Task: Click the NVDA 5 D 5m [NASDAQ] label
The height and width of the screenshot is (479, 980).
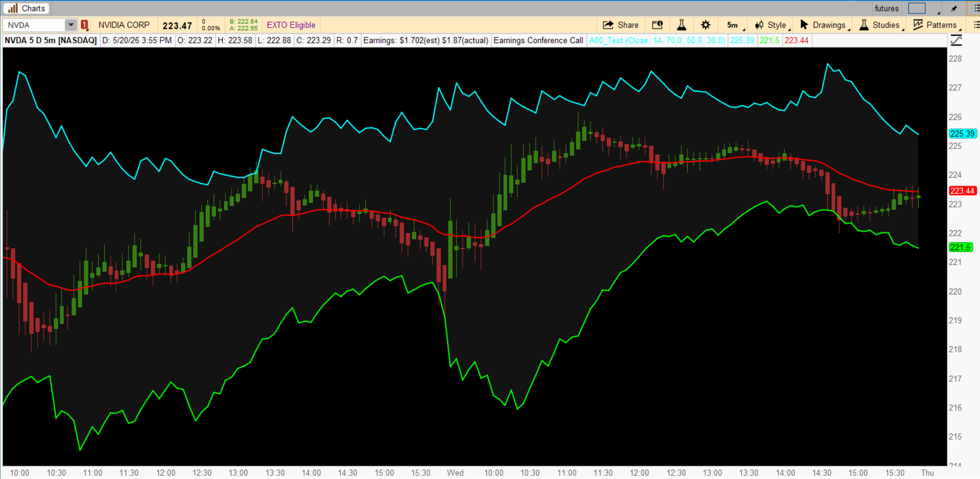Action: (x=51, y=40)
